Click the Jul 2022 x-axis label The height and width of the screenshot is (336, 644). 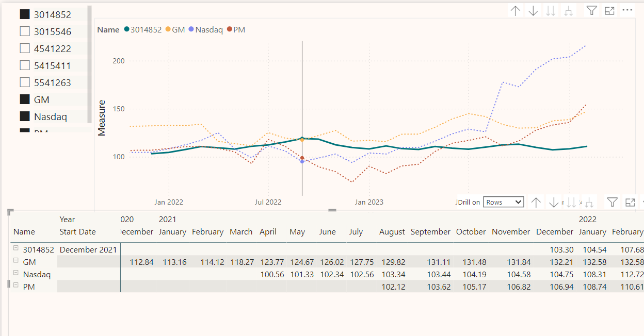point(268,202)
